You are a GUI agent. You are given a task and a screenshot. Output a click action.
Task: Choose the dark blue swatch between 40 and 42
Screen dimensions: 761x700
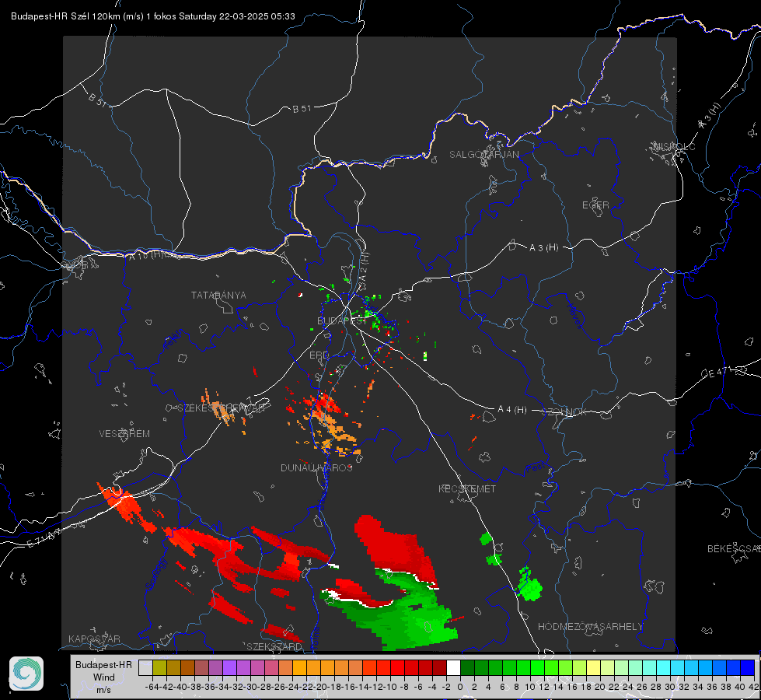pyautogui.click(x=748, y=668)
